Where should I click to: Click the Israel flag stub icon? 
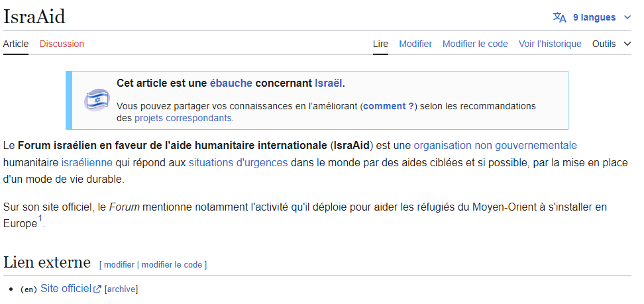(97, 100)
